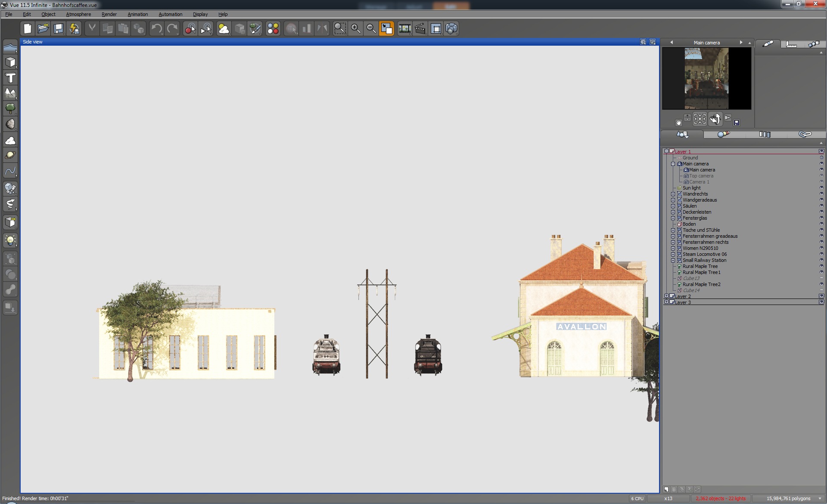Toggle visibility eye for Women N290510
This screenshot has height=504, width=827.
(821, 248)
